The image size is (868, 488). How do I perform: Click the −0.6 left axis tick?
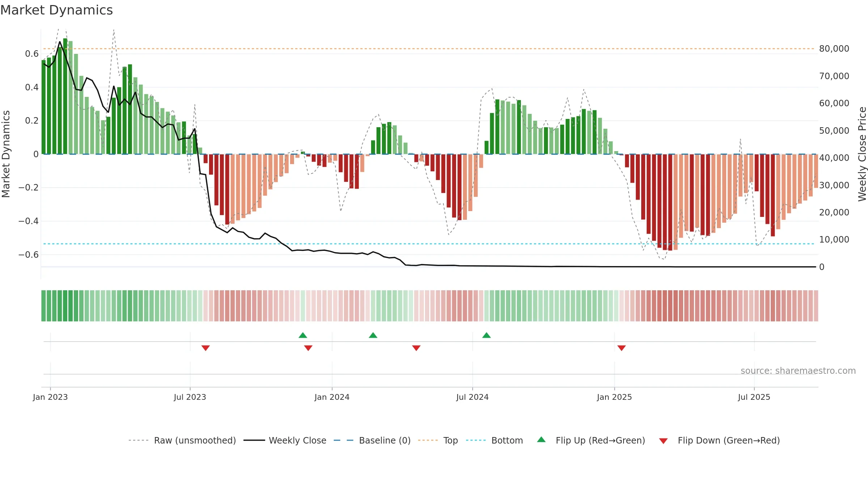point(29,254)
